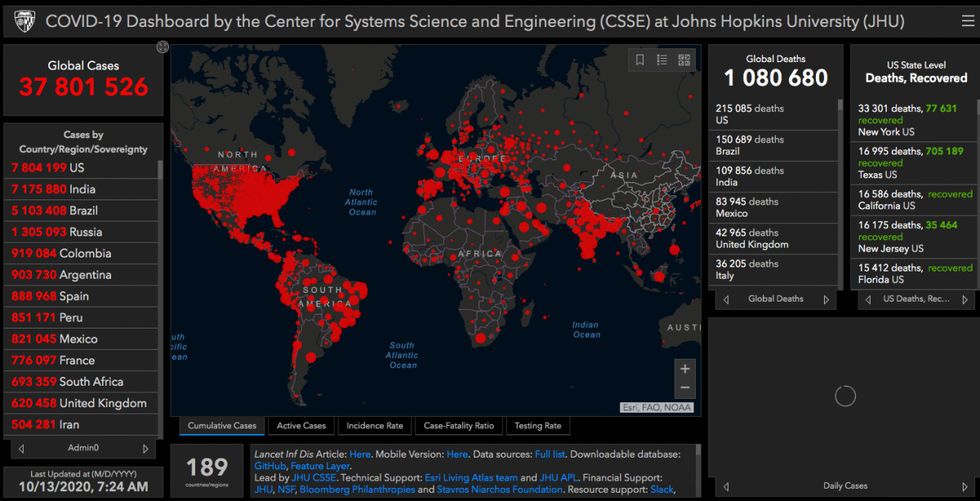This screenshot has width=980, height=501.
Task: Select Florida US state entry
Action: [x=915, y=274]
